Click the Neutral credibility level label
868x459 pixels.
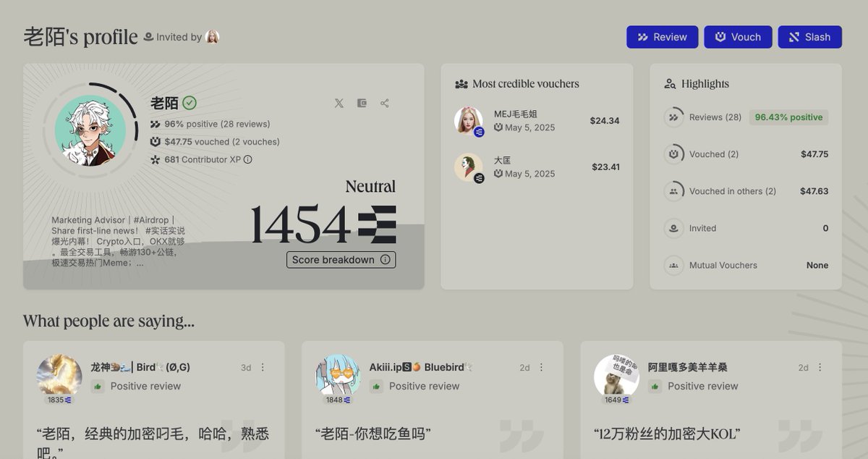370,187
